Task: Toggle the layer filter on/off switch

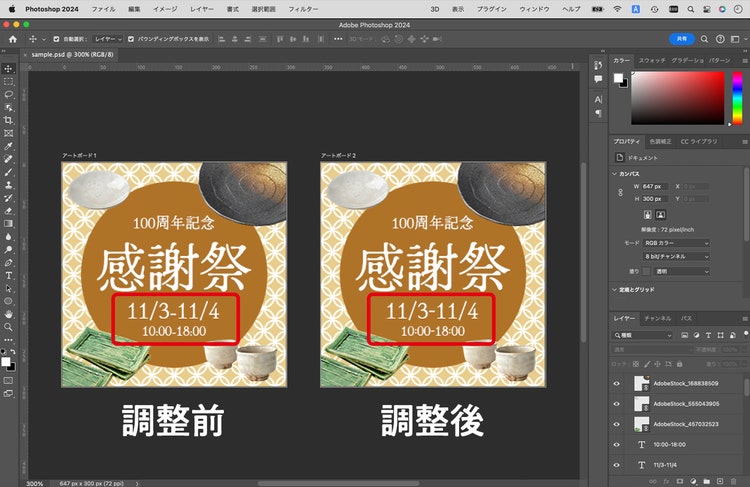Action: 746,333
